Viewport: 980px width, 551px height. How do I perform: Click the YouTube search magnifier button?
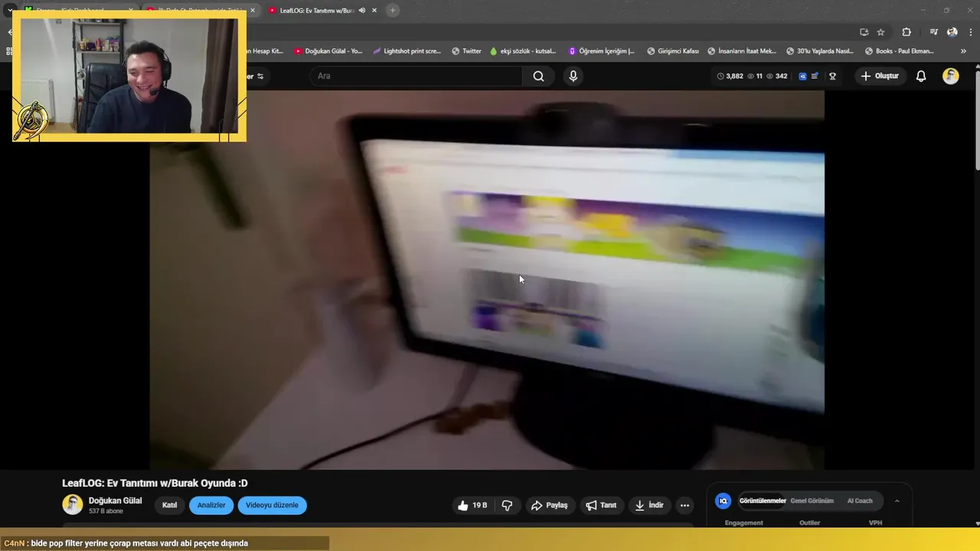pyautogui.click(x=539, y=76)
